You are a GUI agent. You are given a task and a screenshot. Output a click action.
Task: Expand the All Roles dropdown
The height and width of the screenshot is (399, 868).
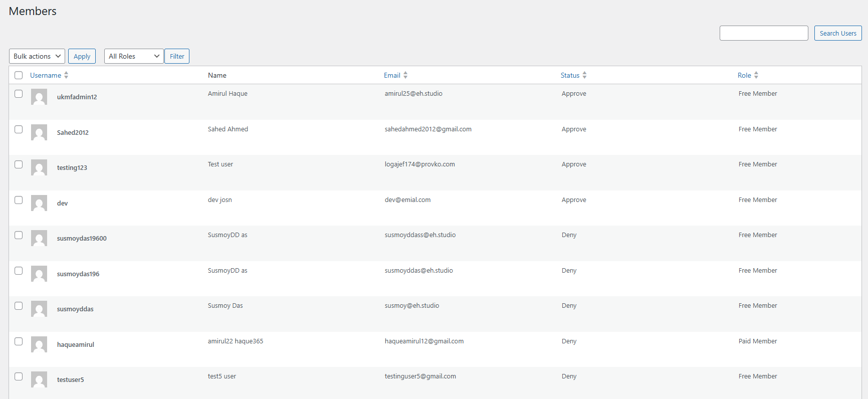tap(134, 56)
